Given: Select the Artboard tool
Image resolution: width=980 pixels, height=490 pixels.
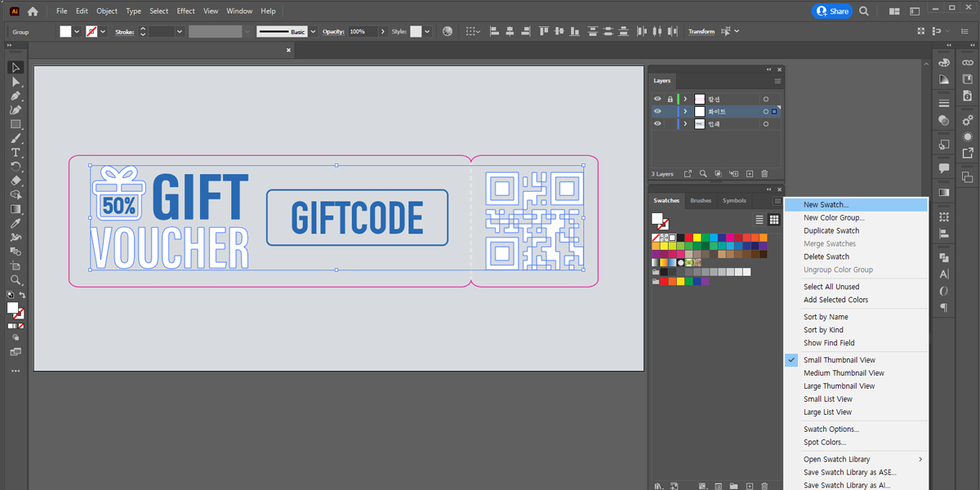Looking at the screenshot, I should pyautogui.click(x=16, y=265).
